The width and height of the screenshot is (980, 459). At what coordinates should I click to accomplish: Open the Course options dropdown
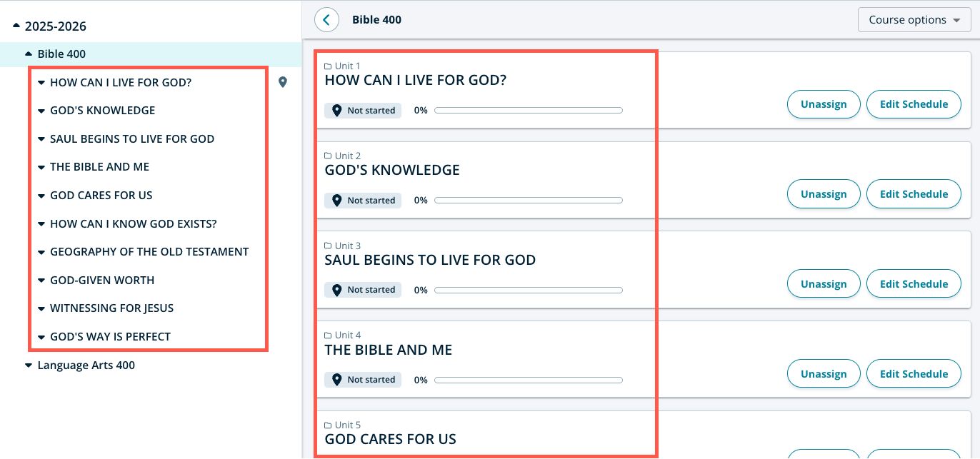pyautogui.click(x=914, y=20)
